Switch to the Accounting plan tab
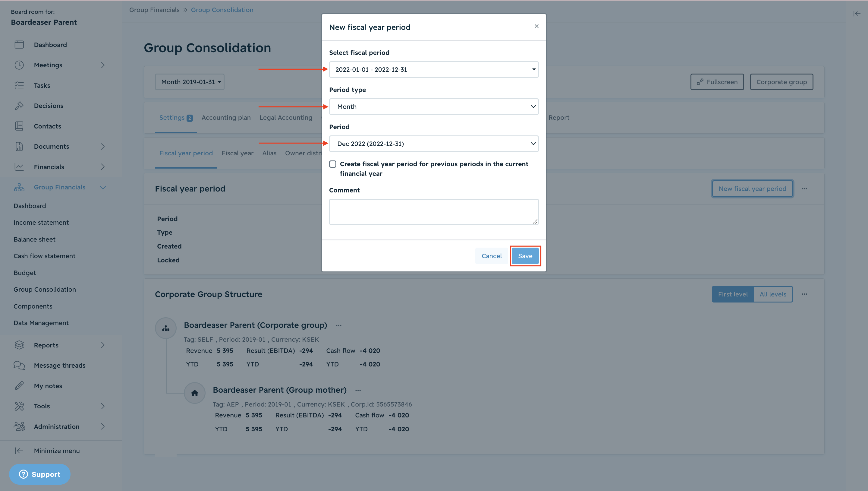 point(226,117)
